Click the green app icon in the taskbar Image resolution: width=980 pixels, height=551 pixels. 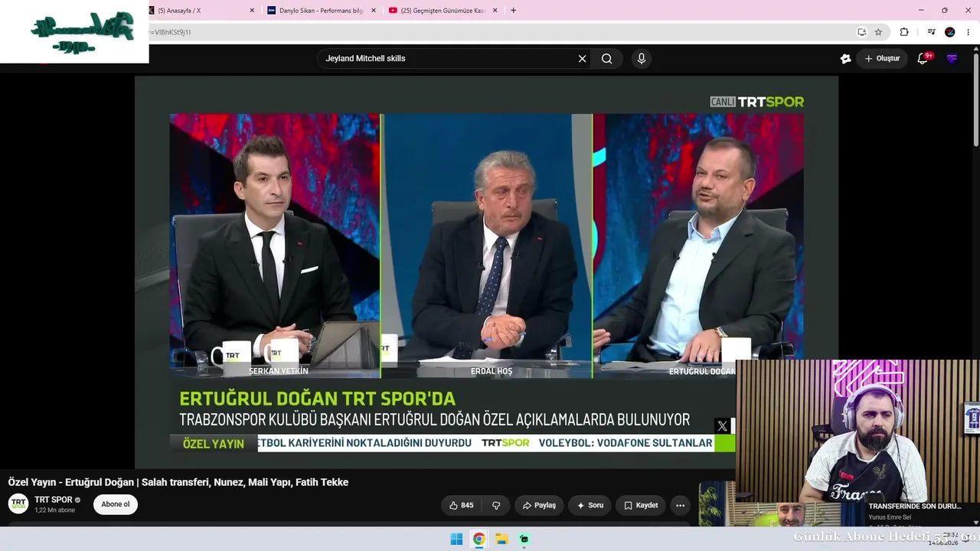[x=524, y=539]
